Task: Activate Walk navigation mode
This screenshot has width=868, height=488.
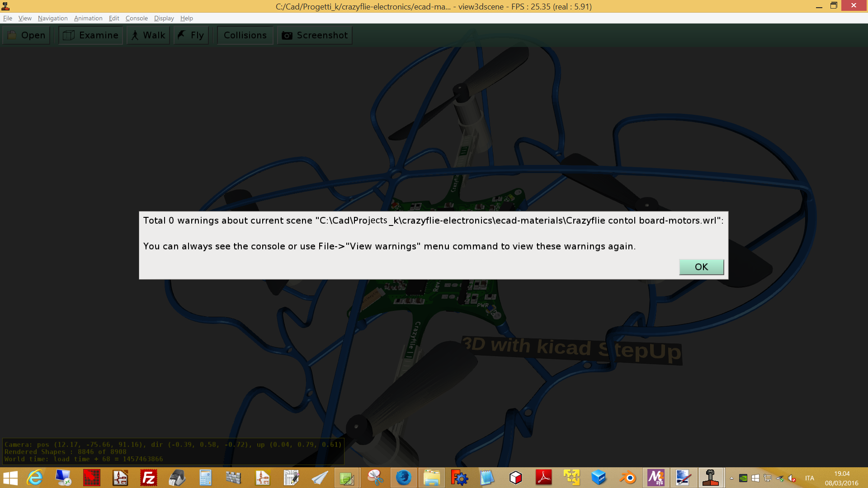Action: pyautogui.click(x=148, y=35)
